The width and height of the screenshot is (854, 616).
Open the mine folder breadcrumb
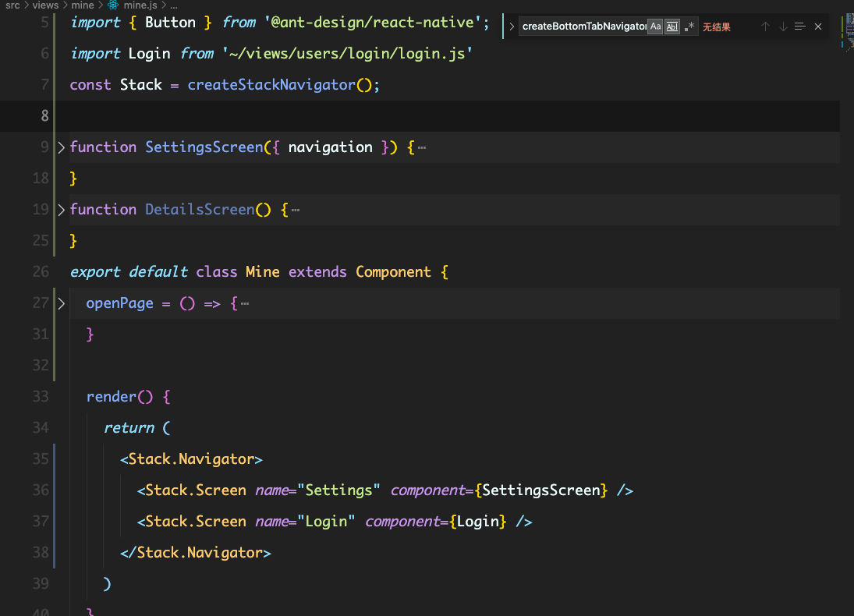point(82,5)
